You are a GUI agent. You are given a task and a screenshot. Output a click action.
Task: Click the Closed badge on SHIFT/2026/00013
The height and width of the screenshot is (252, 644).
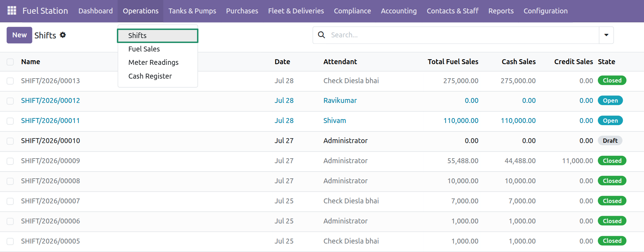pyautogui.click(x=612, y=80)
